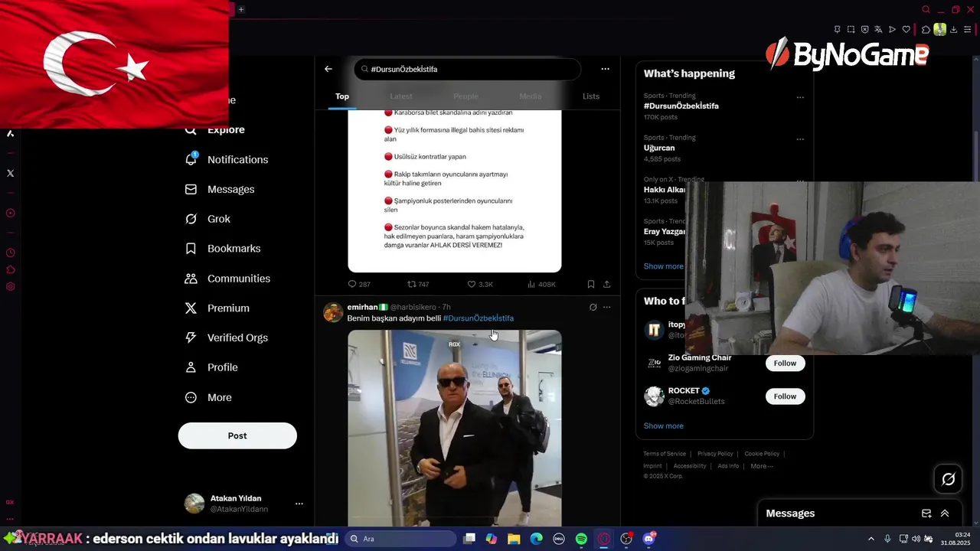This screenshot has width=980, height=551.
Task: Open Cookie Policy footer link
Action: tap(762, 454)
